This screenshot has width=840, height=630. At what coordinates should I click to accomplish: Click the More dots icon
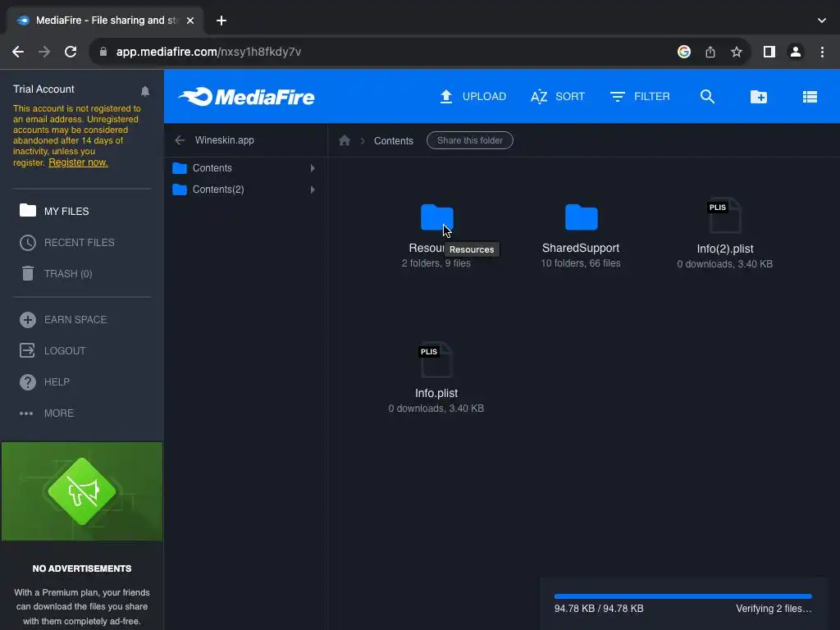[x=26, y=413]
